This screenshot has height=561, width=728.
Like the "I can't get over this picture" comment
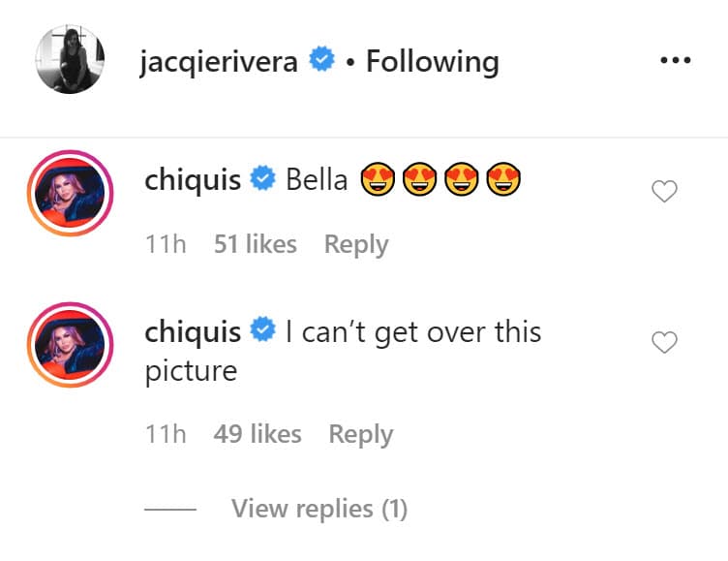[x=664, y=342]
